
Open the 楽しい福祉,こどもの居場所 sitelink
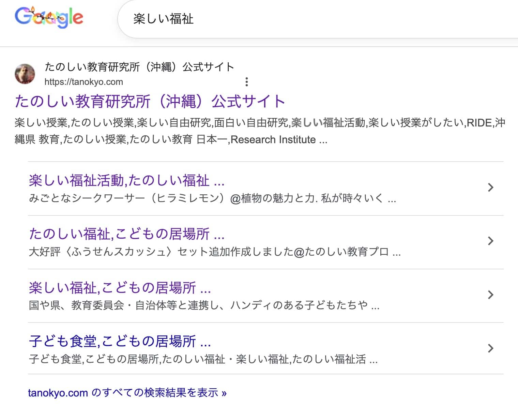pos(120,288)
